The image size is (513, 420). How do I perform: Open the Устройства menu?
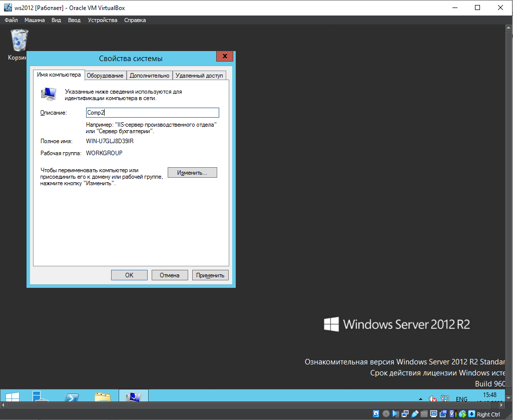pos(103,20)
